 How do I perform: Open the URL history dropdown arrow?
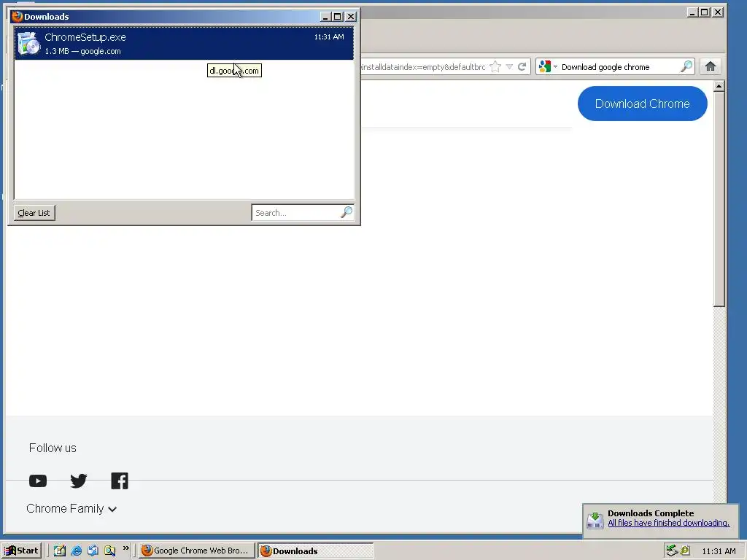pos(509,67)
